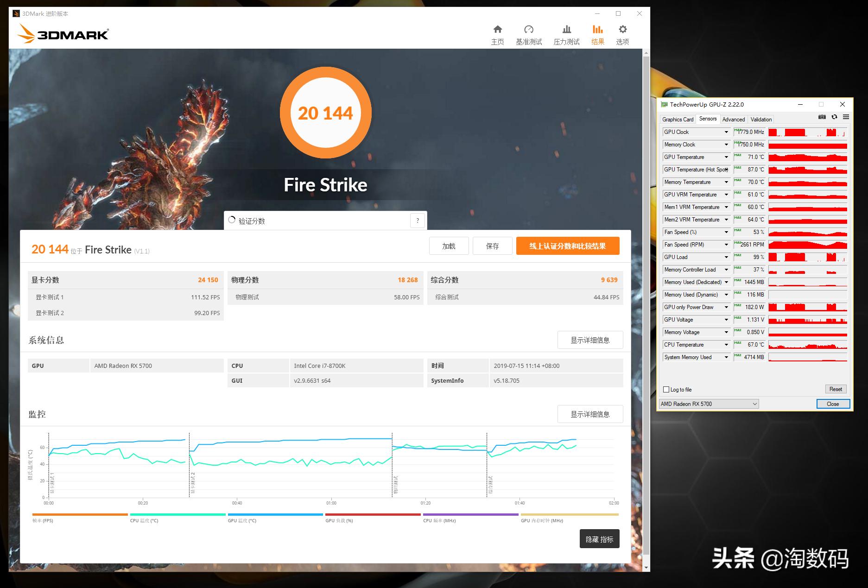This screenshot has width=868, height=588.
Task: Show detailed monitoring info button
Action: (x=590, y=414)
